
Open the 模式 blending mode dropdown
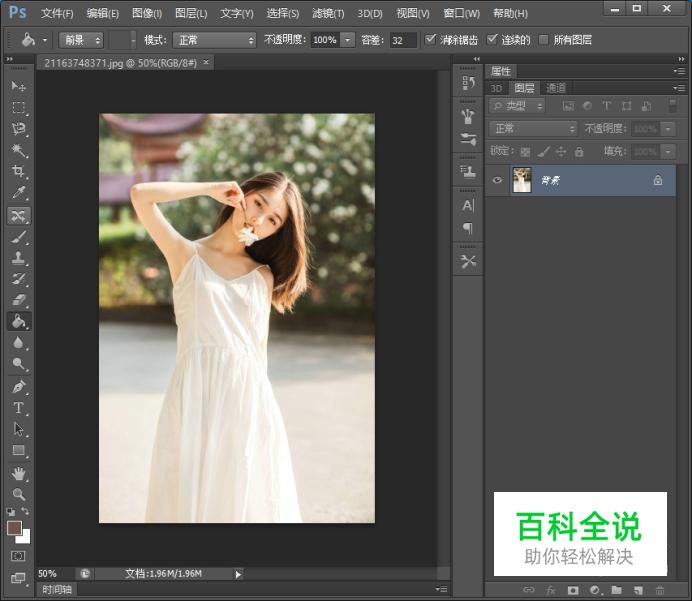(x=215, y=40)
